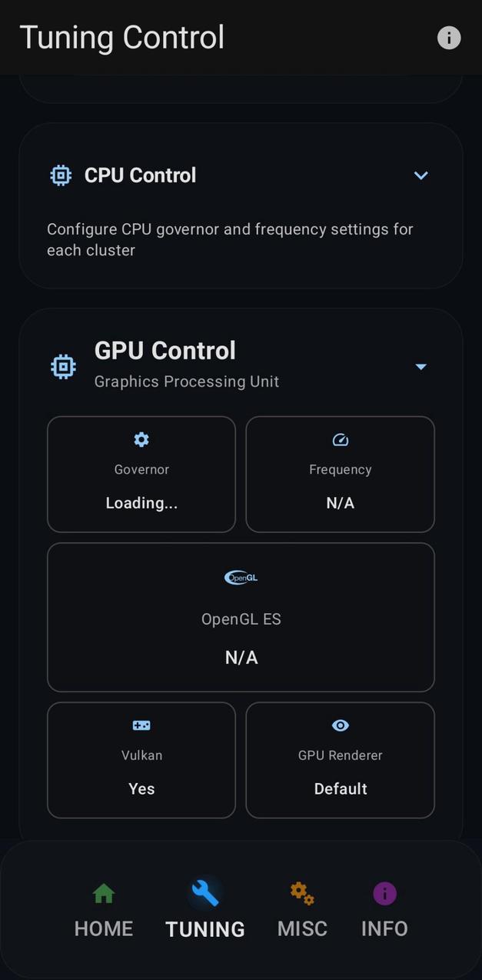Tap the GPU Renderer Default setting
Image resolution: width=482 pixels, height=980 pixels.
click(x=340, y=760)
